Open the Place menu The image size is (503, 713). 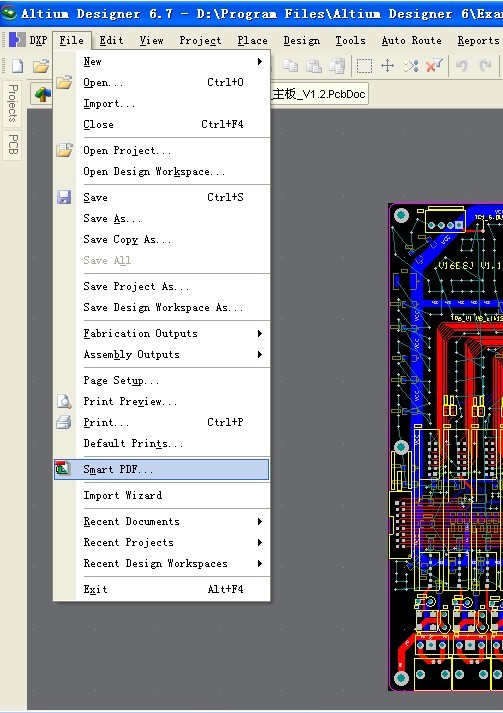252,40
